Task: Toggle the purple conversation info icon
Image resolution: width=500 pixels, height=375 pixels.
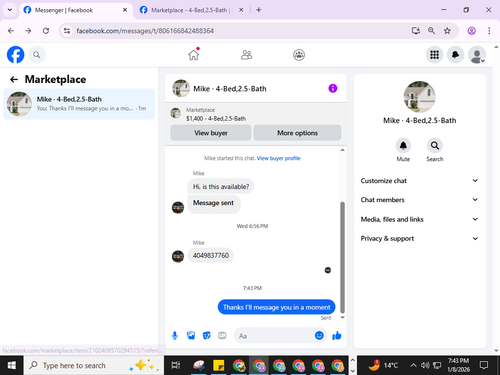Action: point(333,88)
